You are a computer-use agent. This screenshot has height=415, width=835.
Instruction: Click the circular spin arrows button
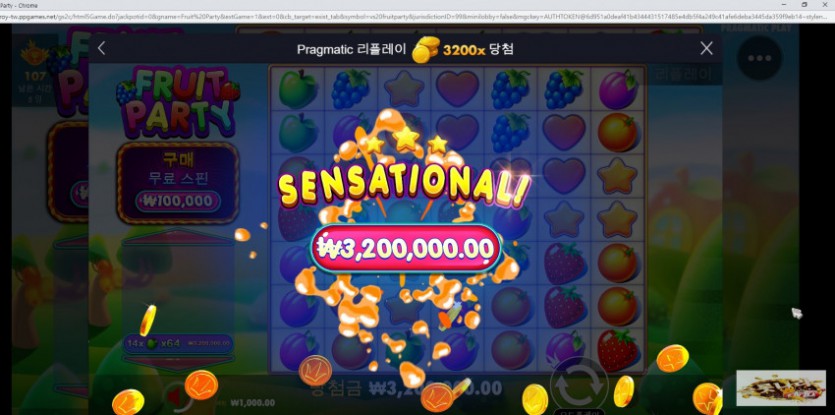click(579, 386)
